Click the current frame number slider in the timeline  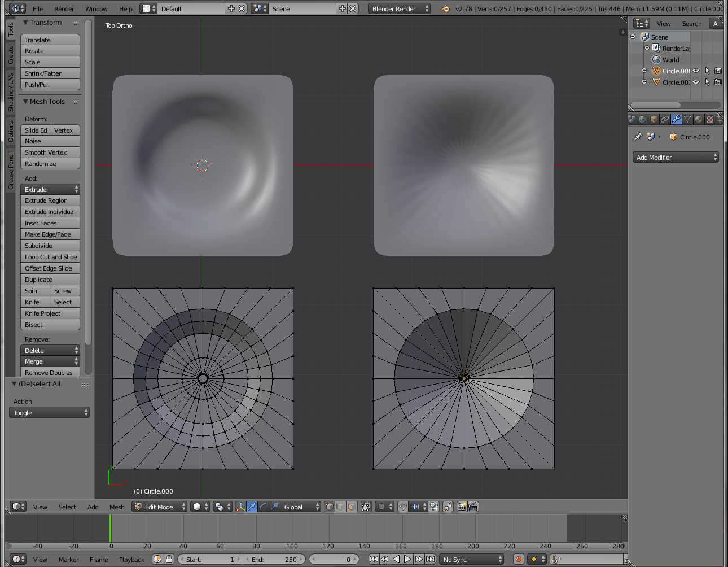pyautogui.click(x=336, y=559)
